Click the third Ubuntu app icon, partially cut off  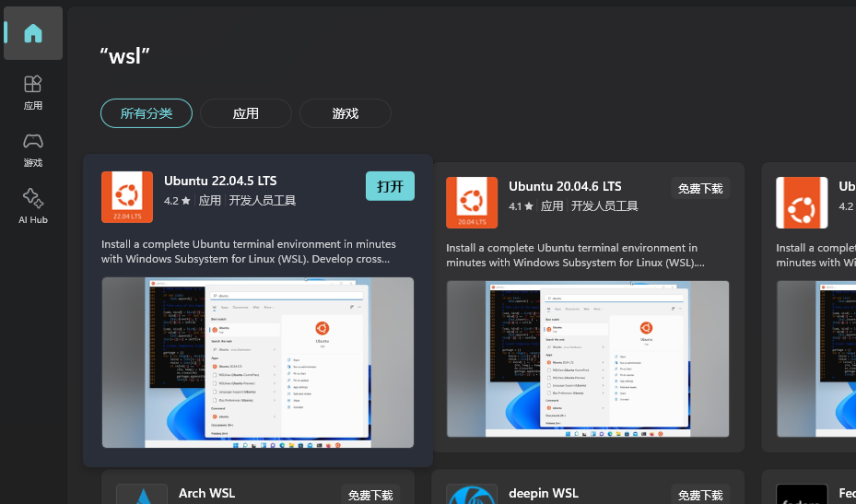tap(802, 203)
